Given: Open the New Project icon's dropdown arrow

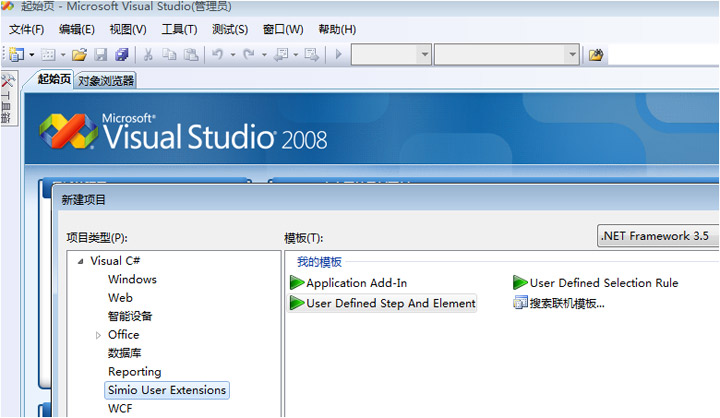Looking at the screenshot, I should [x=32, y=55].
